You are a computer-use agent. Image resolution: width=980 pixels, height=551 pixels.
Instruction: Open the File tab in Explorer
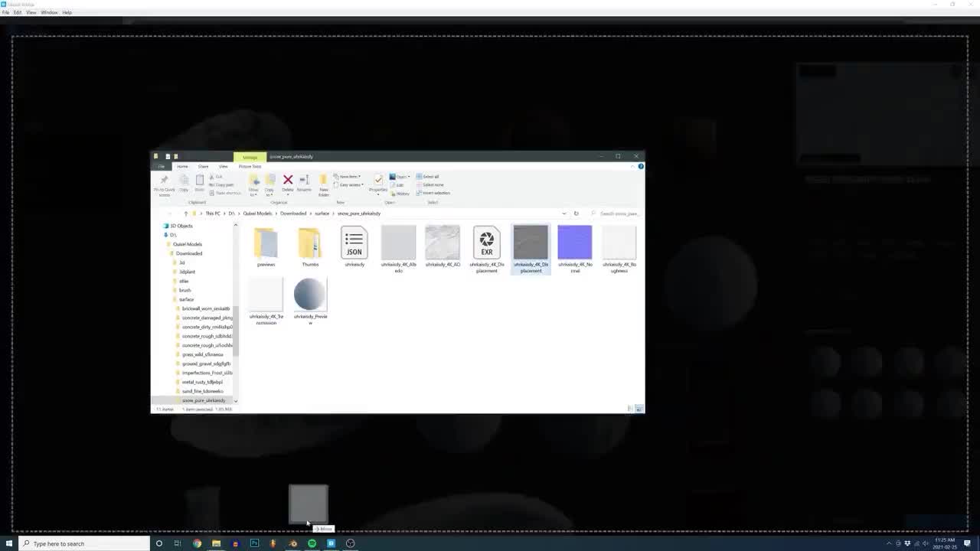point(161,166)
